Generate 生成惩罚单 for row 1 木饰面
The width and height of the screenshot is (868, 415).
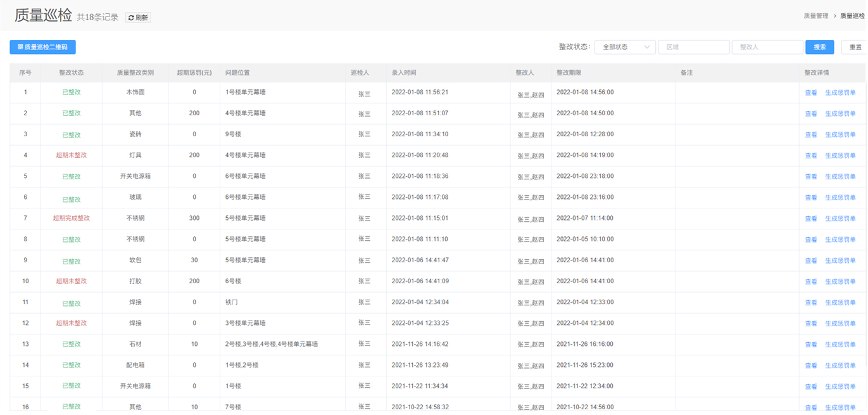pos(840,93)
